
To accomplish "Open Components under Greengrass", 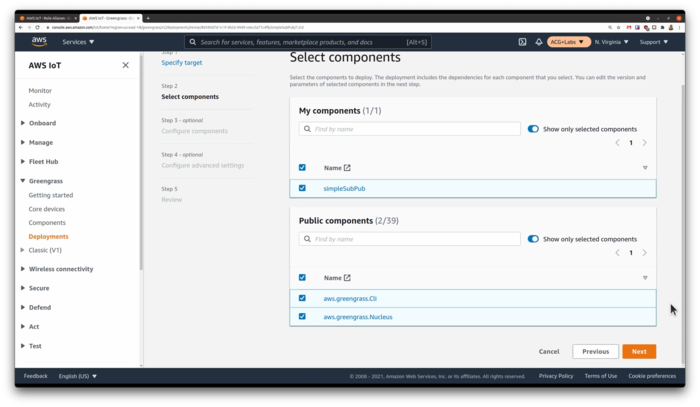I will (x=47, y=223).
